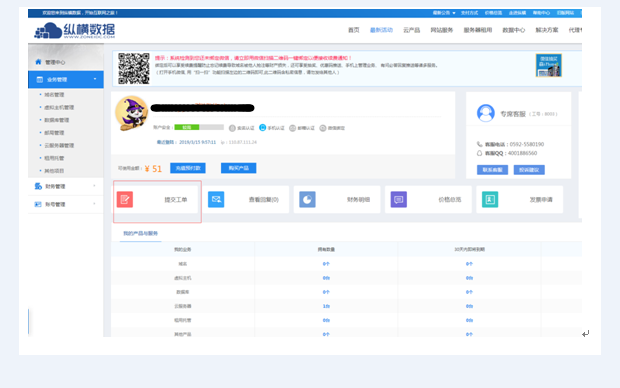Collapse the 业务管理 sidebar section arrow
The image size is (620, 388).
(95, 79)
